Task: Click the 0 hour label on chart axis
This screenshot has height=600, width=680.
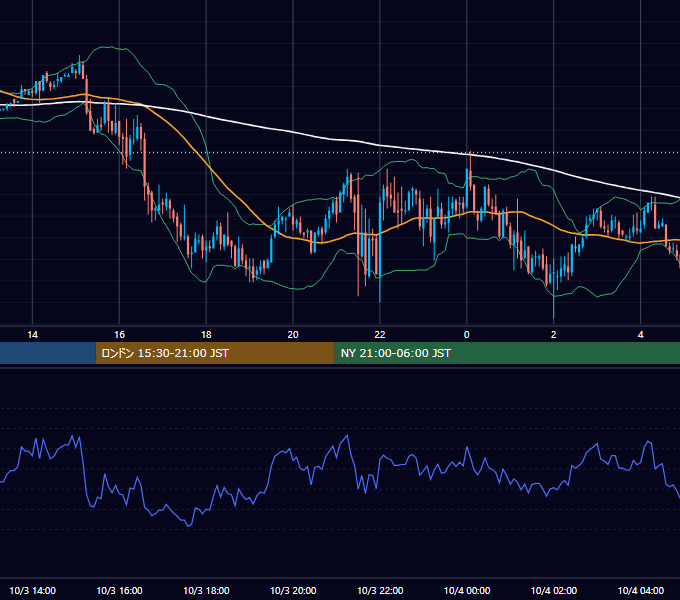Action: coord(467,335)
